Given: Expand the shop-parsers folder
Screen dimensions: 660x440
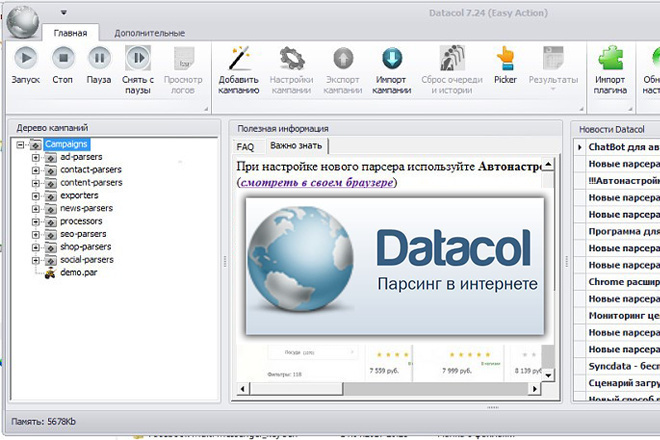Looking at the screenshot, I should (x=36, y=248).
